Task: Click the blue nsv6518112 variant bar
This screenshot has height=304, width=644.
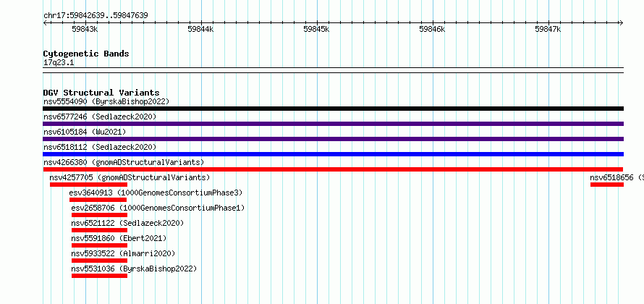Action: coord(333,154)
